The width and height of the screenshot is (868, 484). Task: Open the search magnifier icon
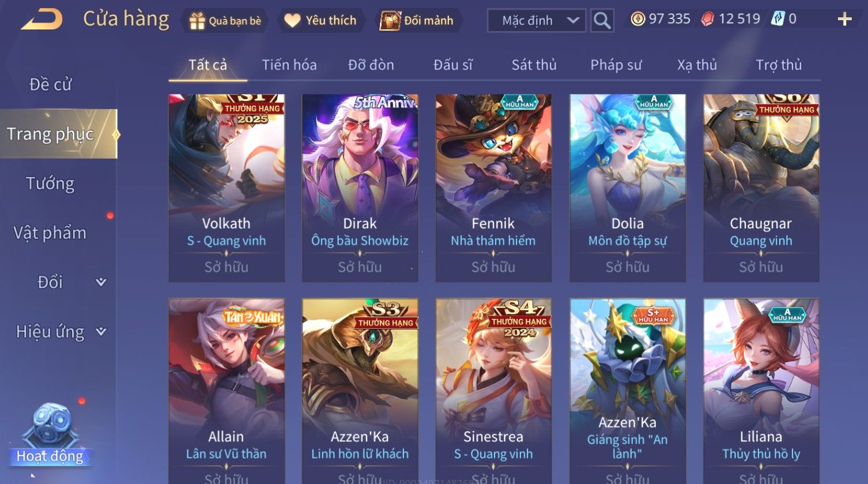[x=602, y=21]
